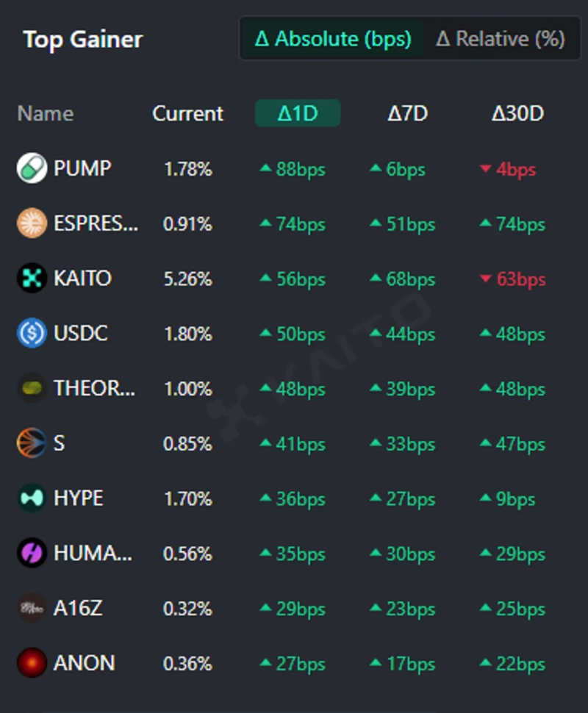Switch to Δ Absolute (bps) mode
This screenshot has width=588, height=713.
click(x=333, y=39)
